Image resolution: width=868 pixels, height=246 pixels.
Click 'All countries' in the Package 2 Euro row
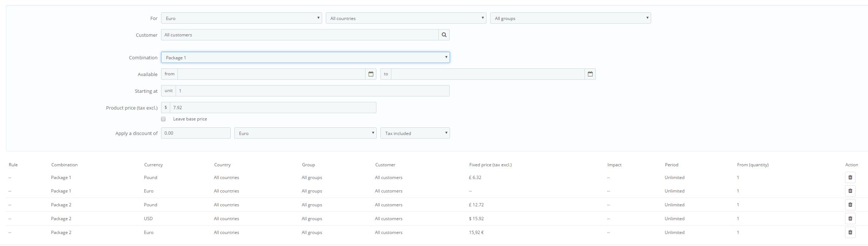point(227,233)
